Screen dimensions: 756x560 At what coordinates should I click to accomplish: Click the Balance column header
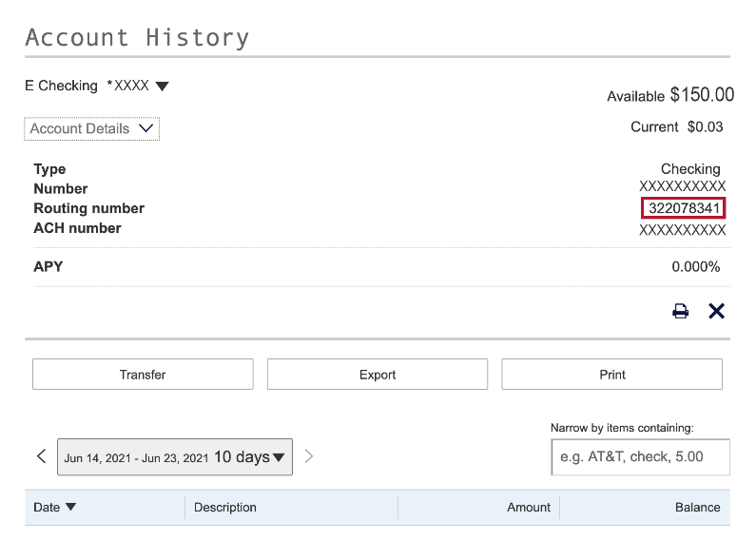[697, 507]
